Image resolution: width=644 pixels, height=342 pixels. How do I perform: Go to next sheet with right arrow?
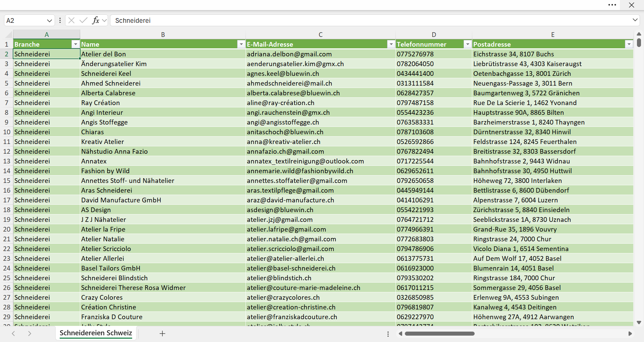[x=30, y=334]
